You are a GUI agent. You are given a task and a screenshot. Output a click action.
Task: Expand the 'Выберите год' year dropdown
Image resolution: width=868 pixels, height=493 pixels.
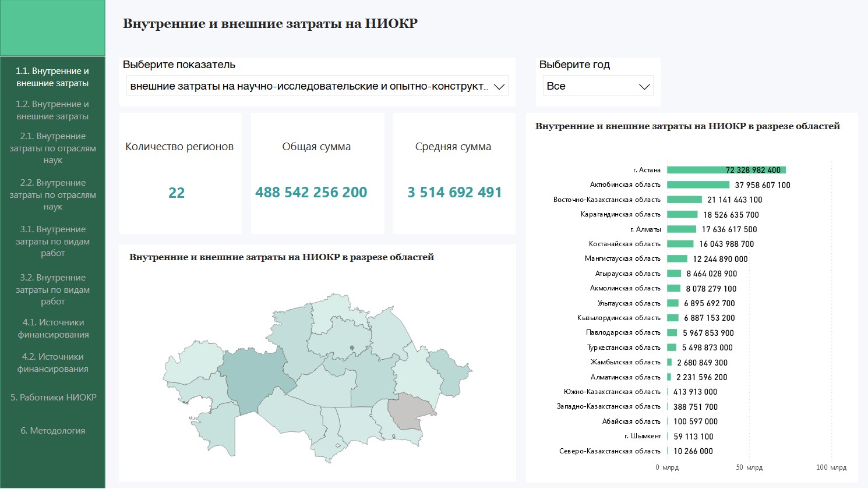point(644,87)
